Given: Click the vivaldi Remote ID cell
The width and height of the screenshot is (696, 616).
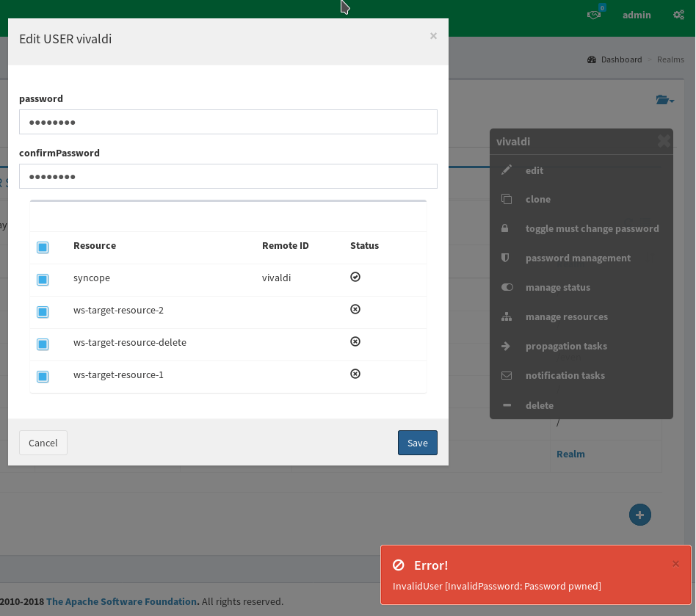Looking at the screenshot, I should tap(276, 278).
